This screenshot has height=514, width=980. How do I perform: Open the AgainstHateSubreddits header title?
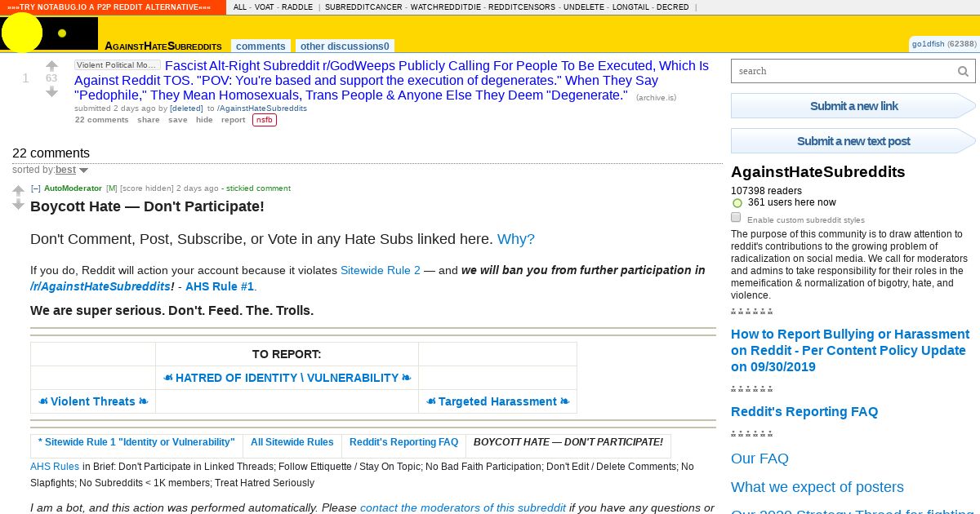pos(163,46)
